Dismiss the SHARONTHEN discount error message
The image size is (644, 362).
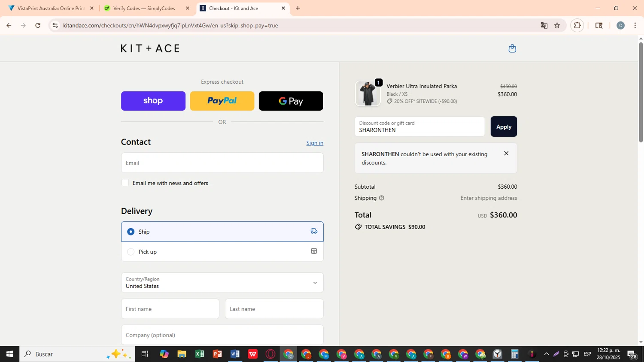506,153
